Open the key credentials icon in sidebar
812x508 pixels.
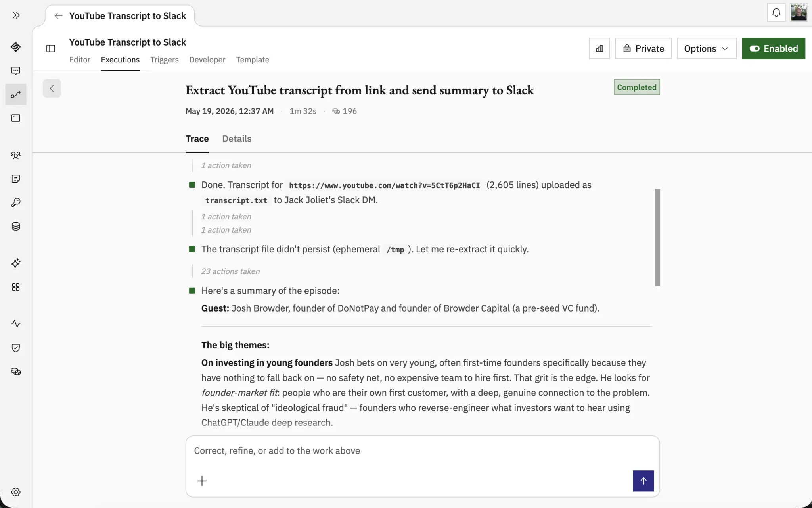coord(16,203)
